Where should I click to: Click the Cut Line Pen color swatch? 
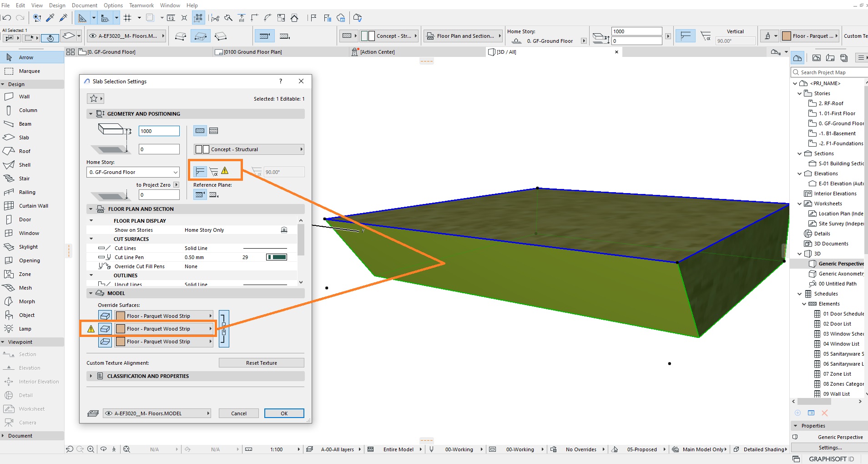point(277,257)
